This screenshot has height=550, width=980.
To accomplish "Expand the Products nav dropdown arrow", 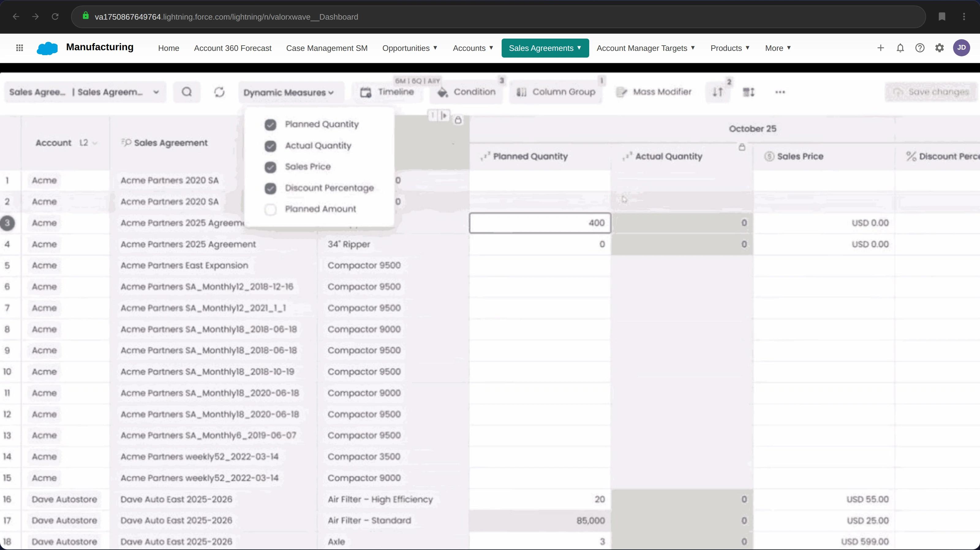I will (x=748, y=47).
